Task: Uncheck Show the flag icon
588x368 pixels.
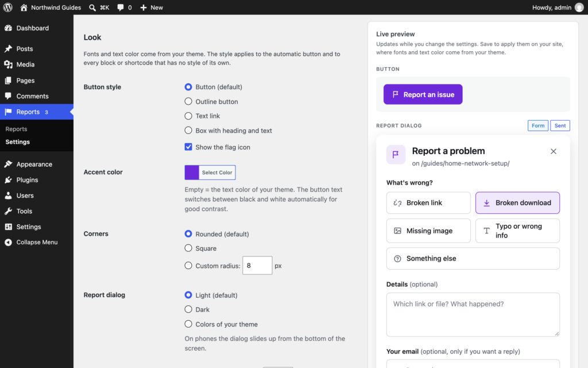Action: tap(188, 147)
